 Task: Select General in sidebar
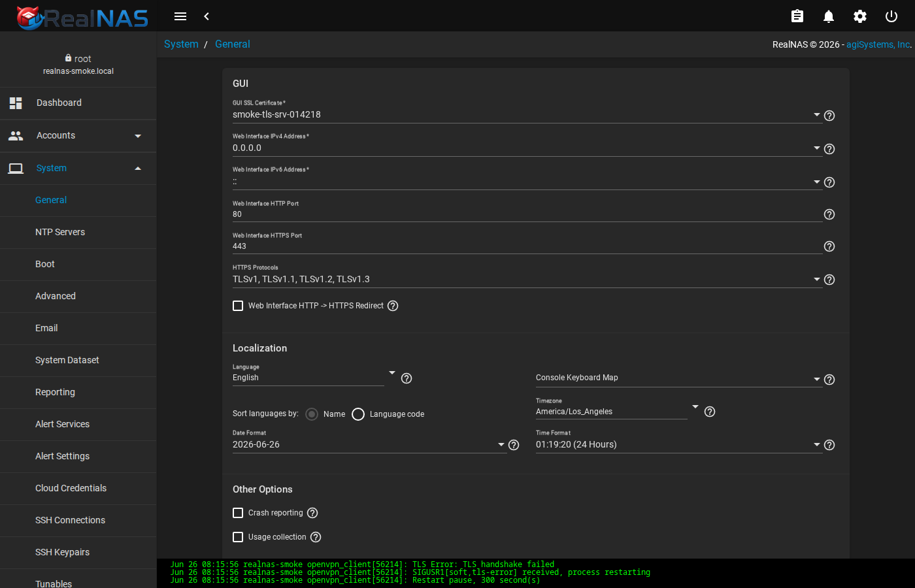pos(78,201)
